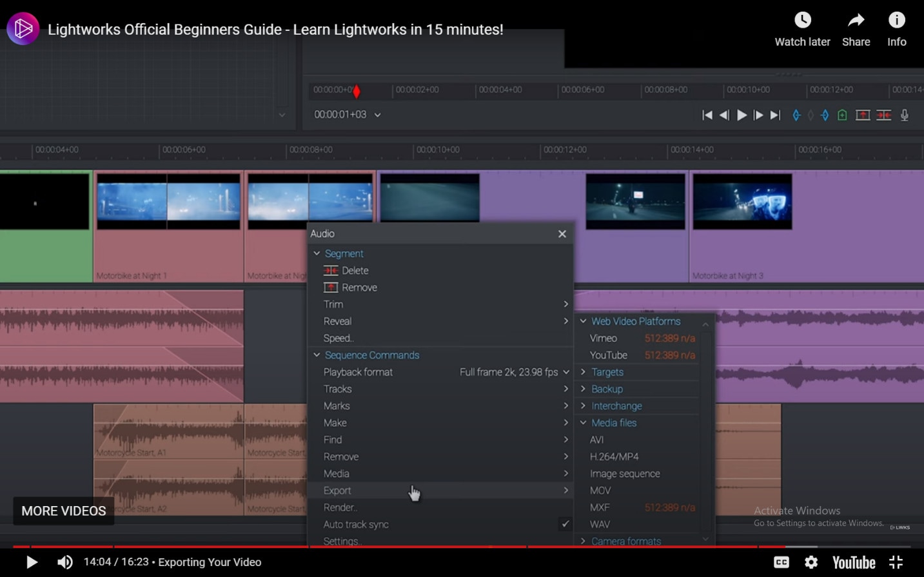
Task: Open YouTube player settings gear
Action: 811,562
